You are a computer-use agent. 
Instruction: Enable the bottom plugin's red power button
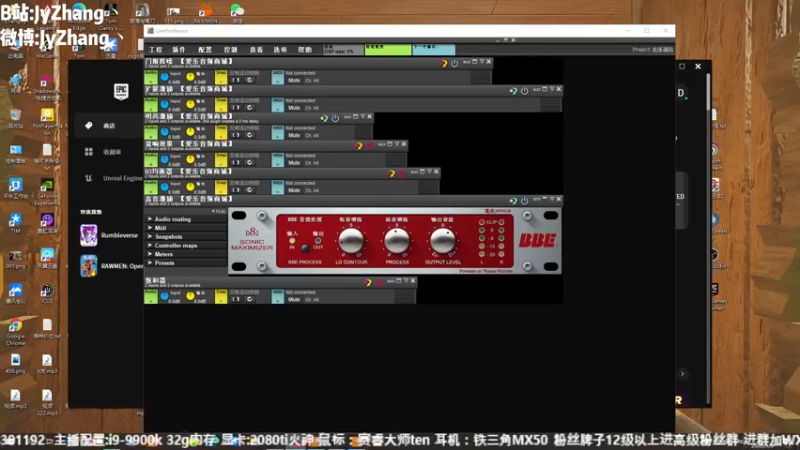point(379,283)
